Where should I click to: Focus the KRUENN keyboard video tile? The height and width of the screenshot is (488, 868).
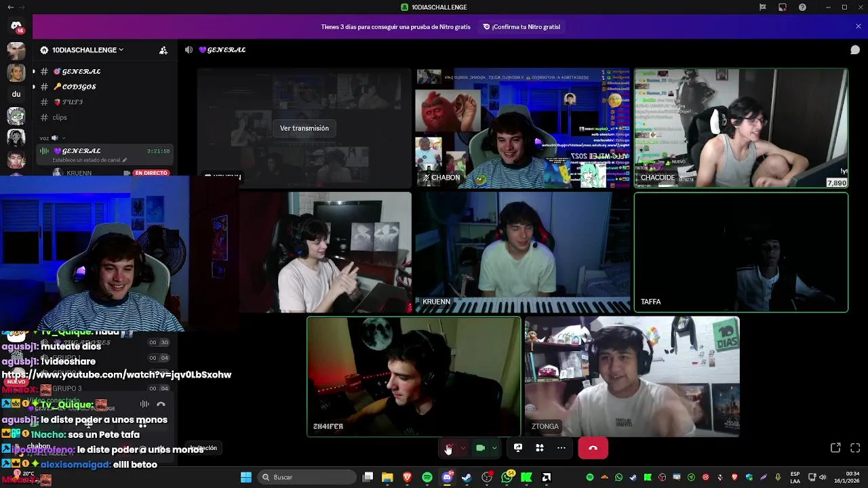tap(522, 252)
